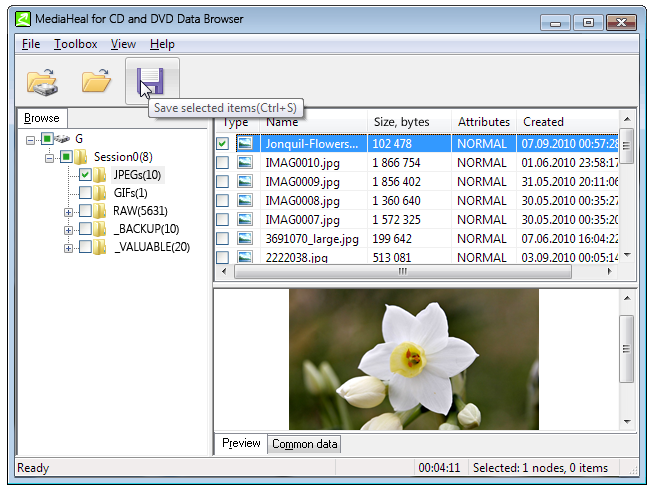Expand the _BACKUP(10) tree node
Screen dimensions: 652x491
tap(68, 229)
